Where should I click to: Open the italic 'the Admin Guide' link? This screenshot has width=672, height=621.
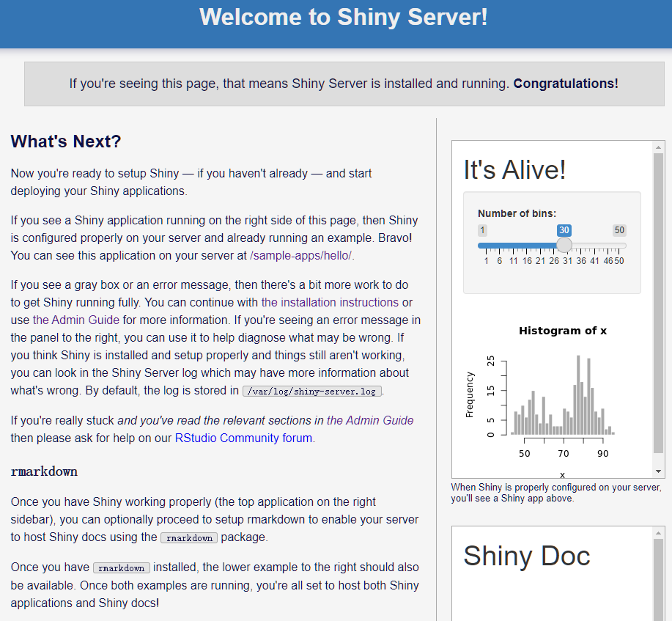coord(370,420)
